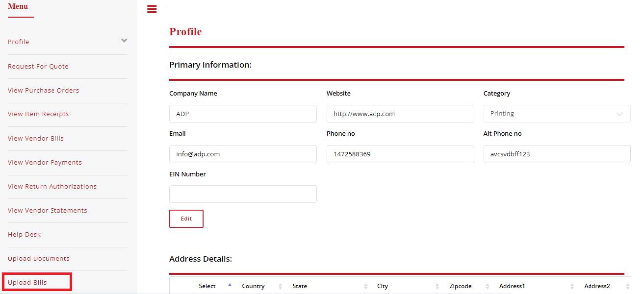Sort table by Country column
The width and height of the screenshot is (644, 294).
[253, 286]
